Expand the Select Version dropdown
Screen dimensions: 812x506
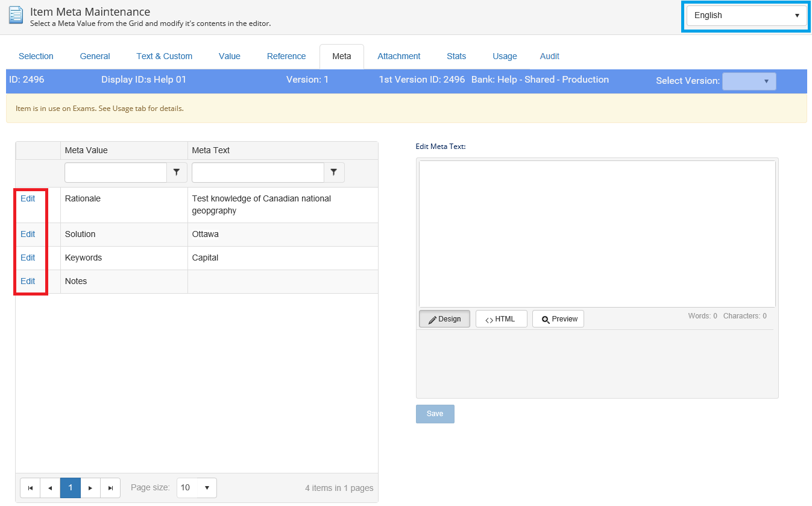pyautogui.click(x=749, y=81)
